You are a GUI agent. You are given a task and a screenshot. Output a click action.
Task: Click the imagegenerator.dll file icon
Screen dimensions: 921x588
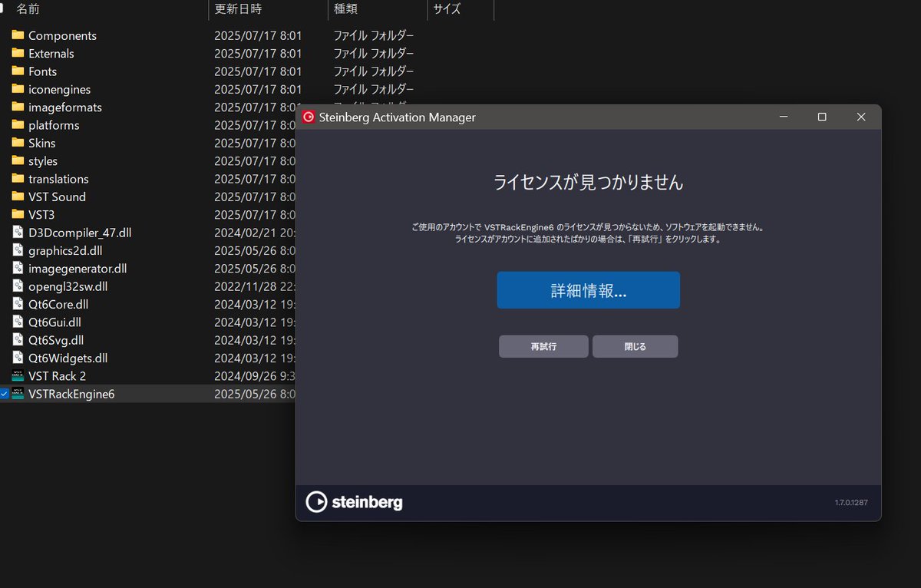18,268
